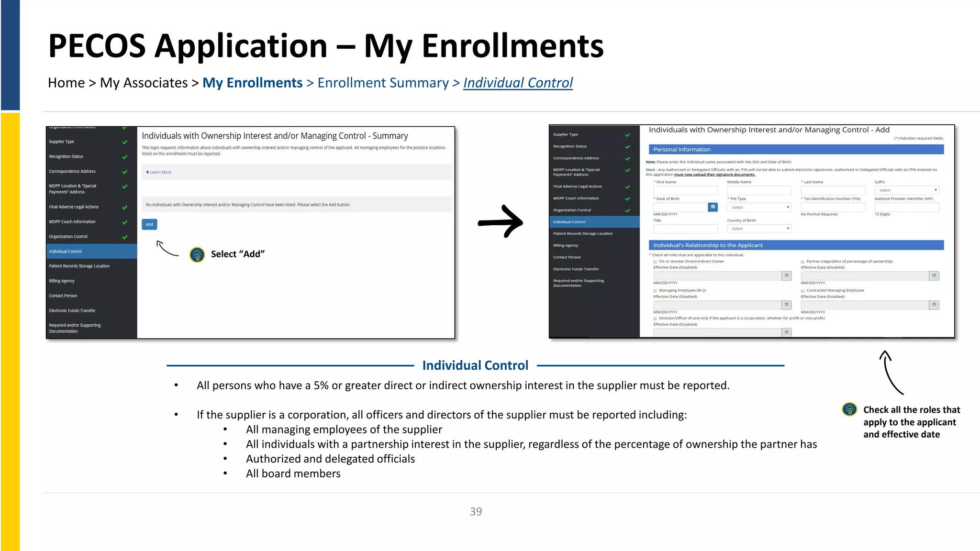Viewport: 980px width, 551px height.
Task: Enable the Director/Officer role checkbox
Action: pos(655,319)
